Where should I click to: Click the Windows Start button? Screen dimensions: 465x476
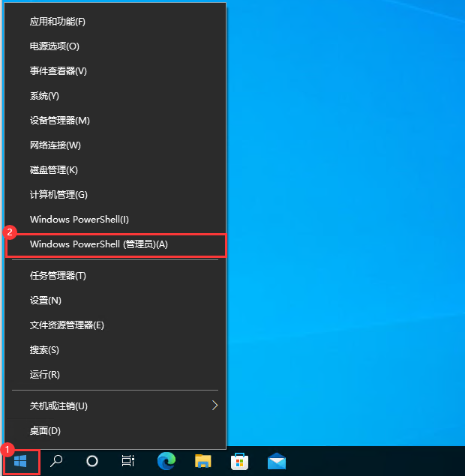(21, 462)
